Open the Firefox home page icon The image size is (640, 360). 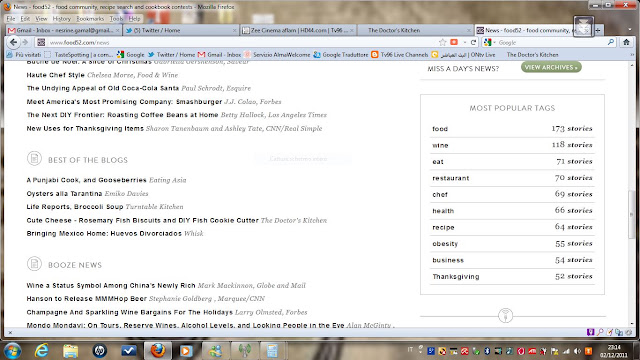tap(627, 42)
